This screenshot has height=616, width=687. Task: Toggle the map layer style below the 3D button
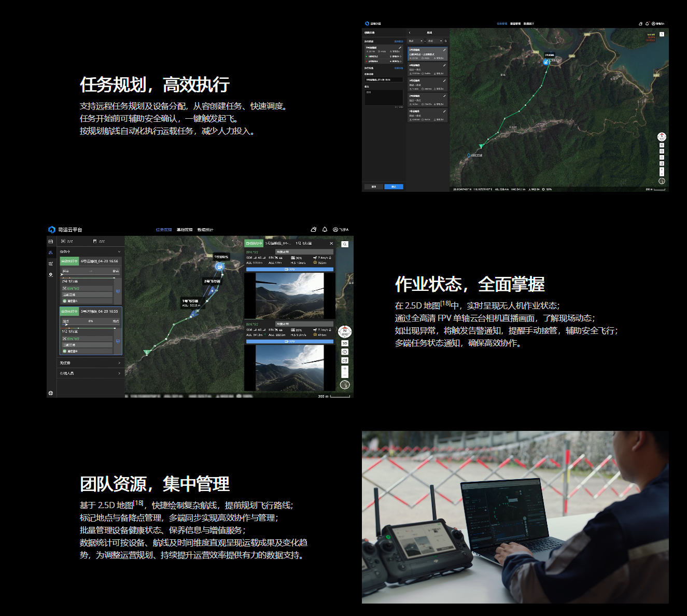coord(345,352)
